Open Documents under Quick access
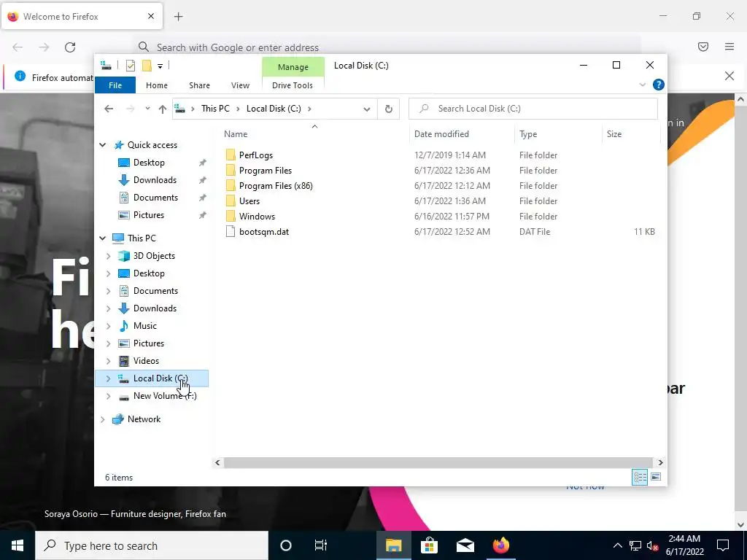The width and height of the screenshot is (747, 560). (155, 198)
